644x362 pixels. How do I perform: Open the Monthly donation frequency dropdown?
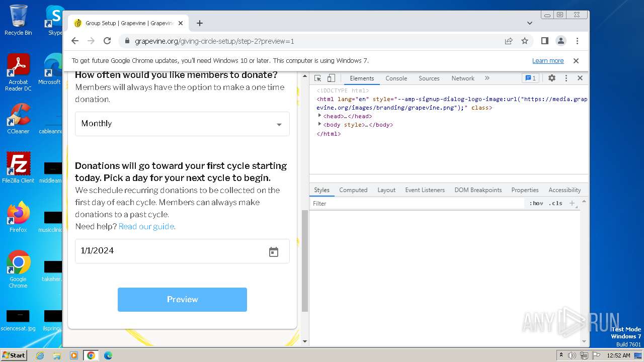coord(182,124)
